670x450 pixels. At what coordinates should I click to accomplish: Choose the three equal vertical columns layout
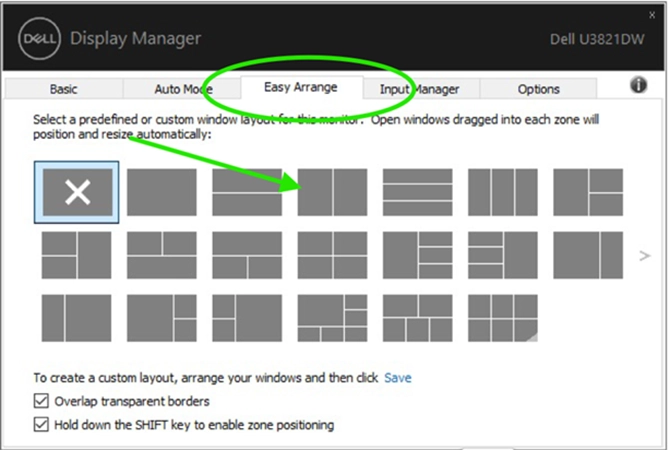coord(503,192)
